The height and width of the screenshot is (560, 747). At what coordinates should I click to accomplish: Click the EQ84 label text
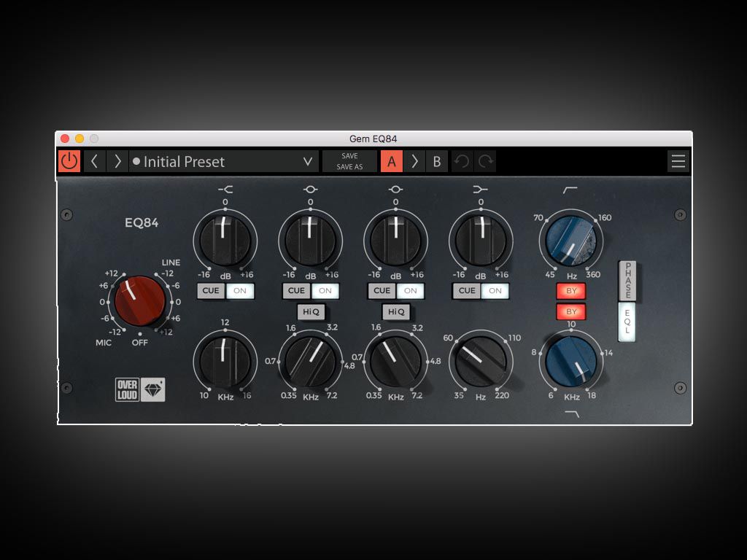coord(142,223)
